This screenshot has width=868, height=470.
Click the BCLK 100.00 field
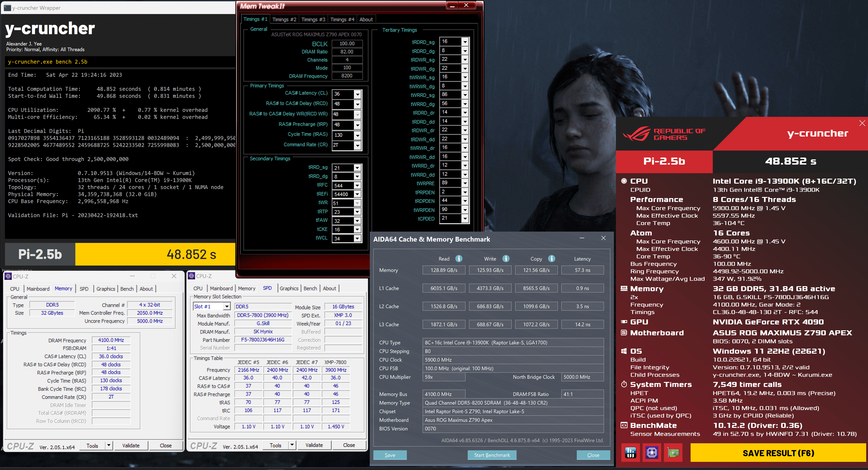tap(347, 43)
